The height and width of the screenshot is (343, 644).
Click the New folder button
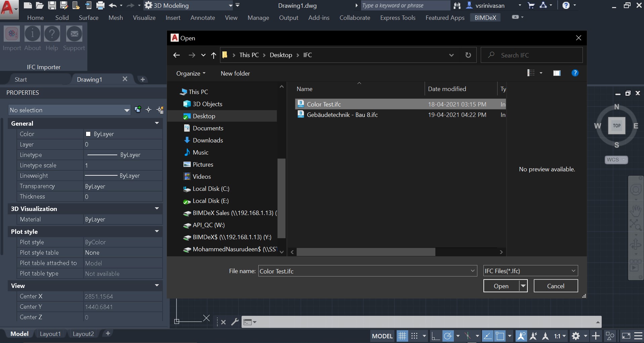click(235, 73)
